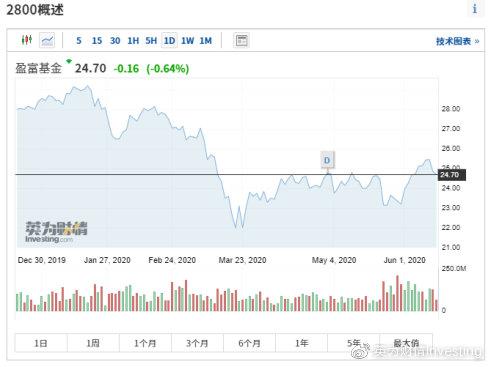Select the 6个月 range button
This screenshot has width=488, height=367.
coord(249,343)
